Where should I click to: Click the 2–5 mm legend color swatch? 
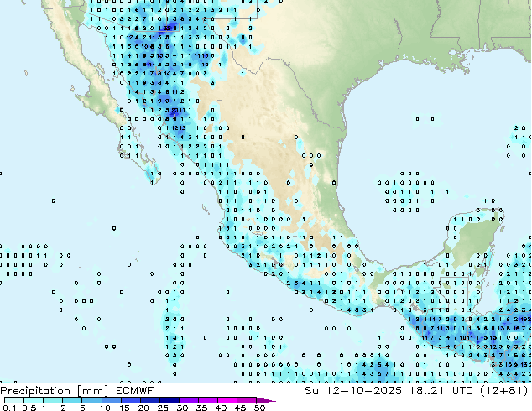tap(72, 400)
